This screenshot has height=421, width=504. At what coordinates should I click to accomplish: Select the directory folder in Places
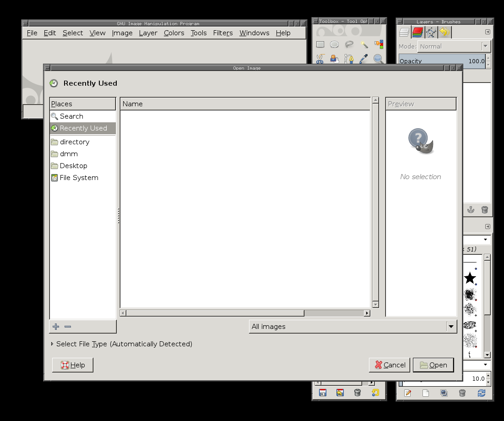pos(82,142)
